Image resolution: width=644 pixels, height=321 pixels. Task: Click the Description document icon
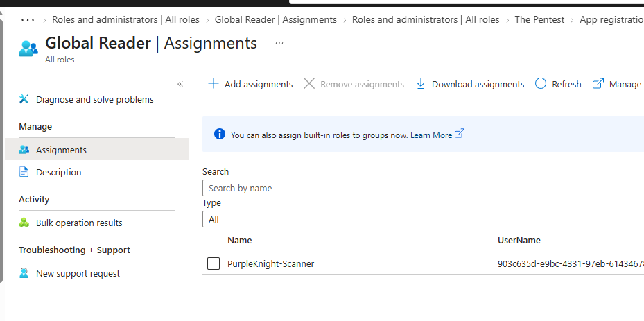[24, 172]
